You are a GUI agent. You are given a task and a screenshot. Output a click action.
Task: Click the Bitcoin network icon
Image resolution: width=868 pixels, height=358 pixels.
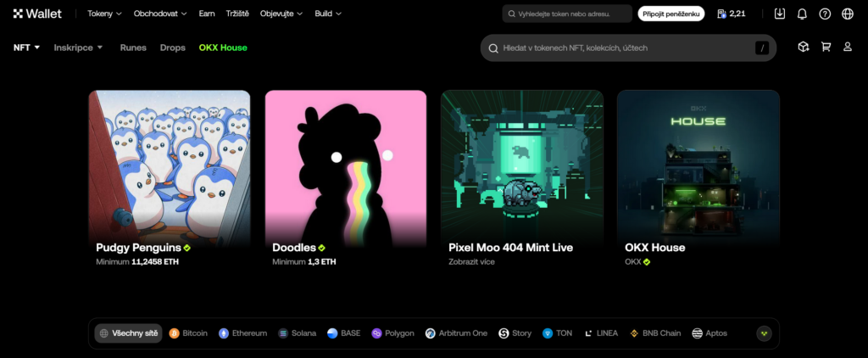[x=174, y=333]
